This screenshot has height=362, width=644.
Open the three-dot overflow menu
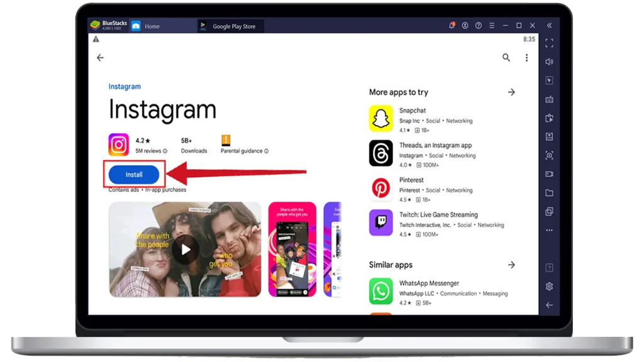pos(526,57)
